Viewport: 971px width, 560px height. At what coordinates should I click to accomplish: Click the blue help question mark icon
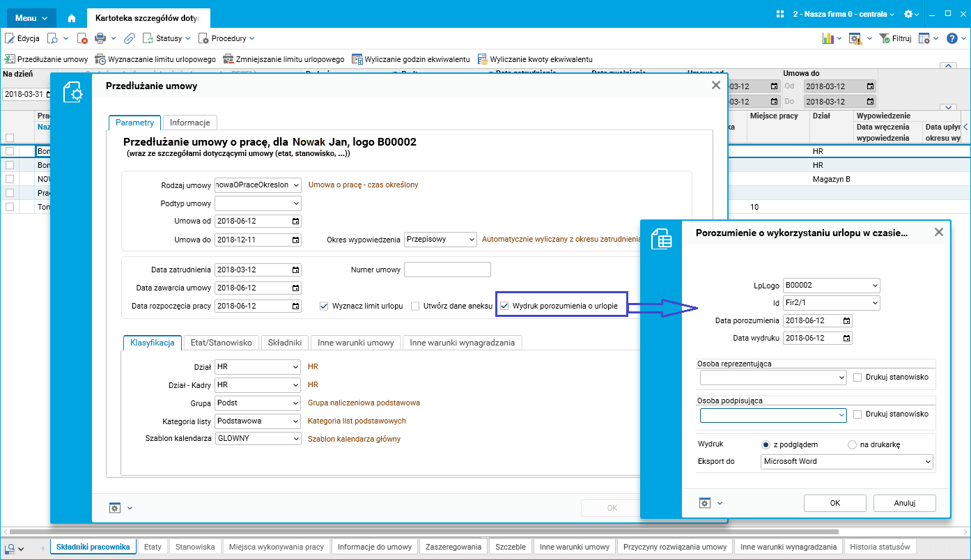tap(952, 38)
